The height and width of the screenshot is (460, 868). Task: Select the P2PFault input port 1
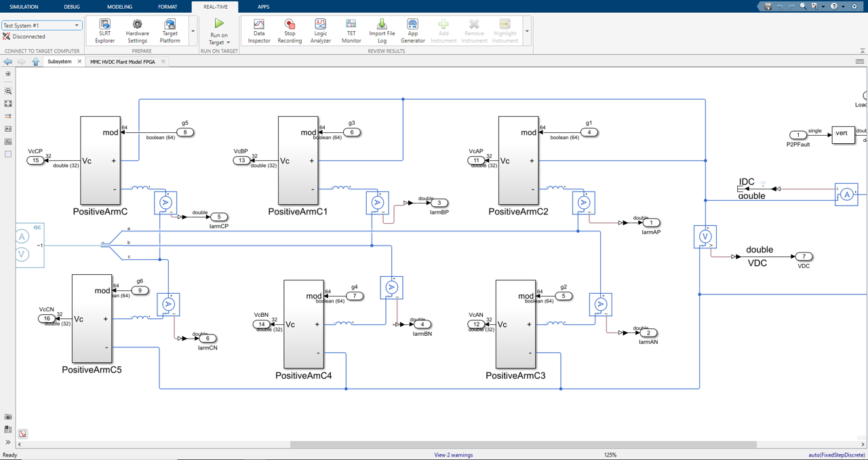click(798, 135)
